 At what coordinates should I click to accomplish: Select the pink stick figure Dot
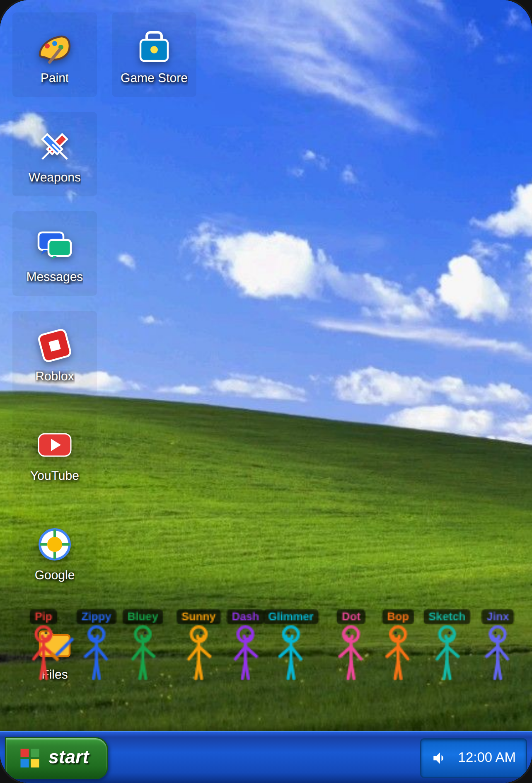click(351, 652)
